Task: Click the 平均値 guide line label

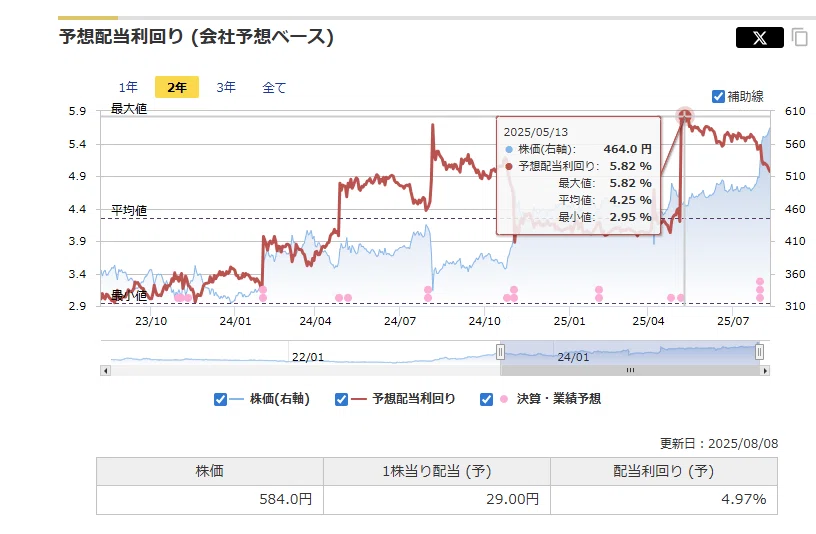Action: pyautogui.click(x=129, y=210)
